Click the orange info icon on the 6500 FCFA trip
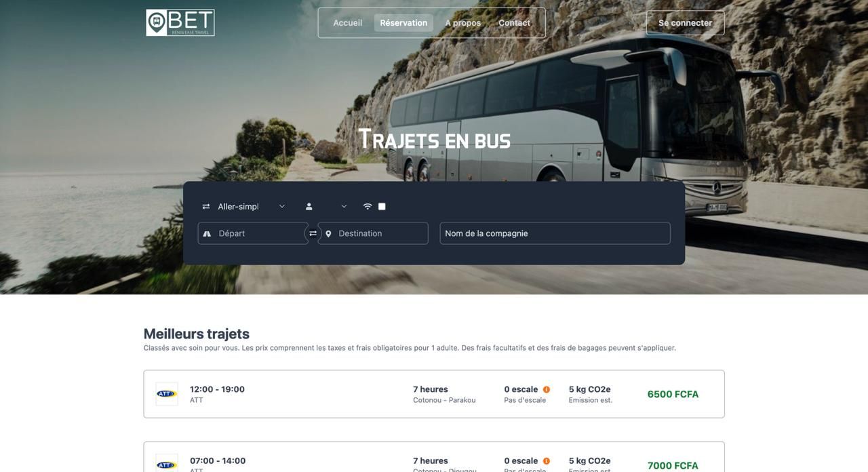Screen dimensions: 868x472 coord(547,389)
